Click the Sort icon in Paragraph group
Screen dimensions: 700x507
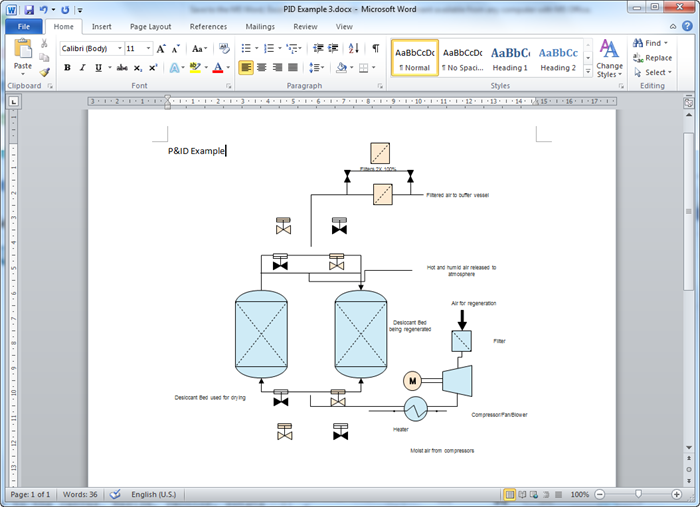[351, 48]
